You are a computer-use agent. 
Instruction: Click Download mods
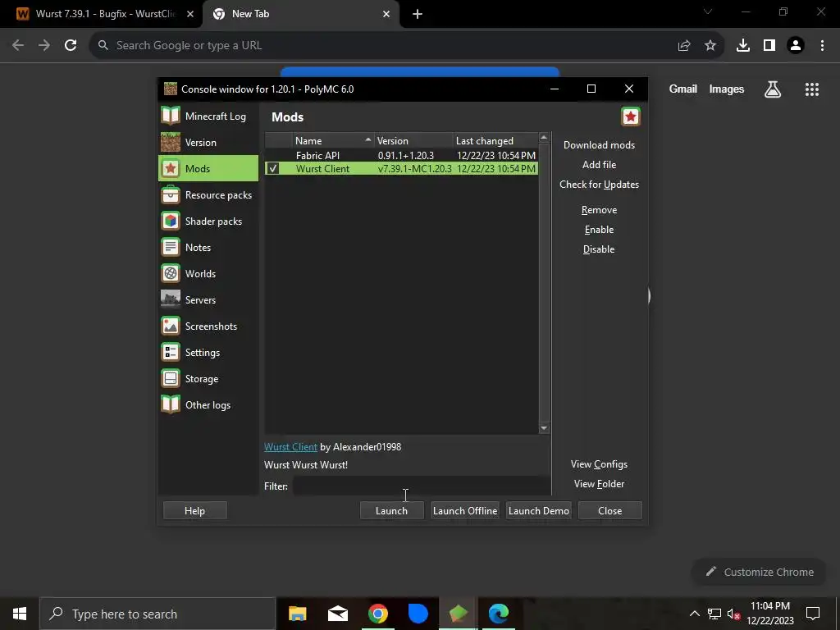point(599,144)
